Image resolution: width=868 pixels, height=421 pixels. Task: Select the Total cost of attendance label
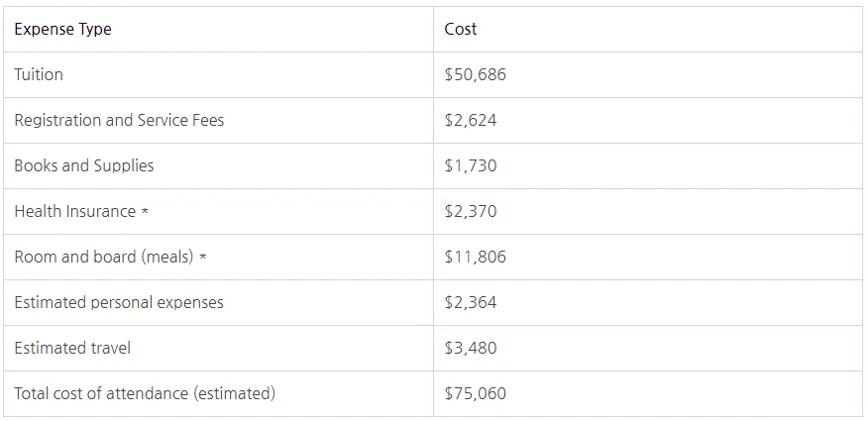point(145,394)
